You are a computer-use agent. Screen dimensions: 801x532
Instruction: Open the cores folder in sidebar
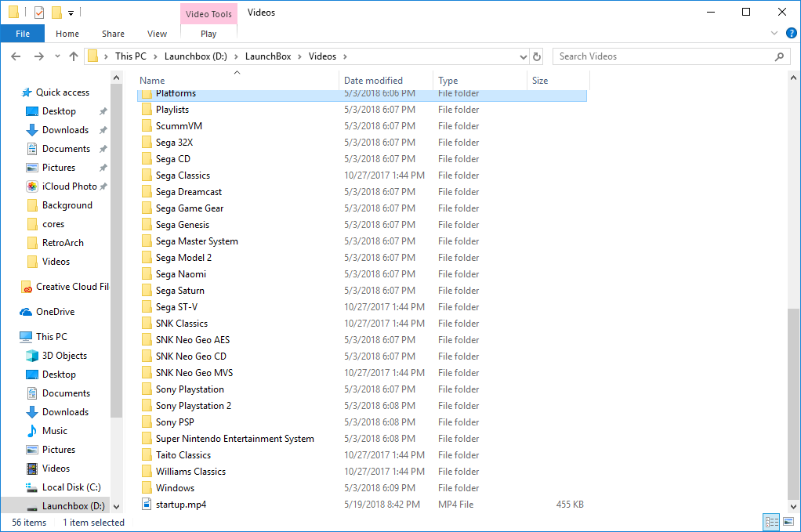53,224
